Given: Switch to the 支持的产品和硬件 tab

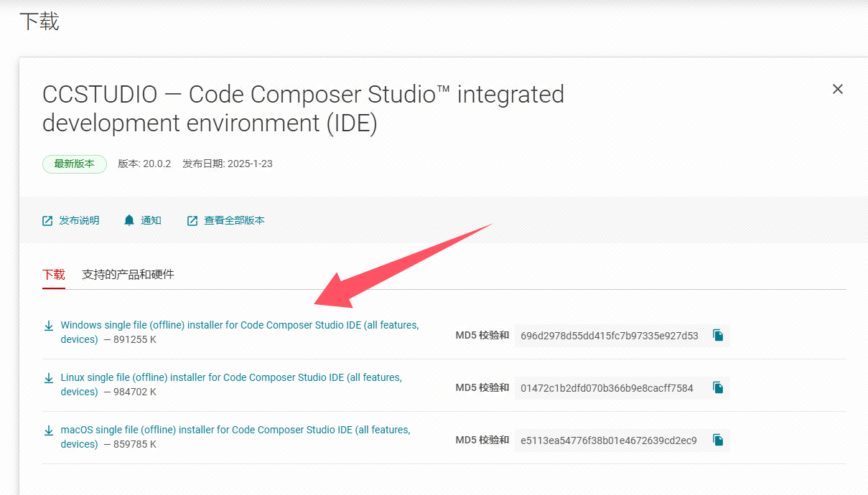Looking at the screenshot, I should [x=128, y=274].
